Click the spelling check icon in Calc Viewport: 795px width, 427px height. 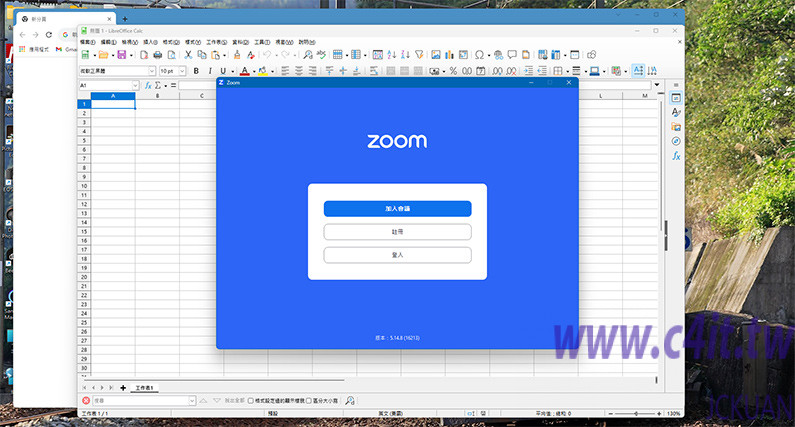point(321,55)
